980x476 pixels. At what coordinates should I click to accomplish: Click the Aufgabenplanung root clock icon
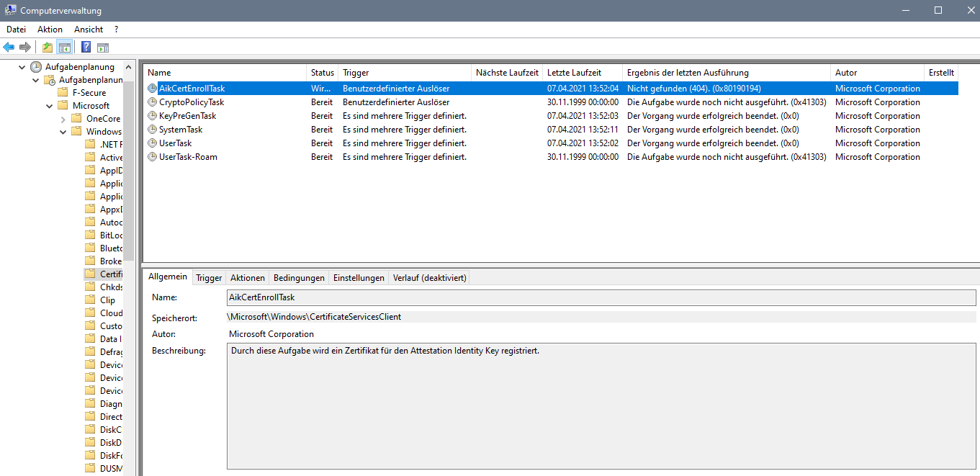36,67
